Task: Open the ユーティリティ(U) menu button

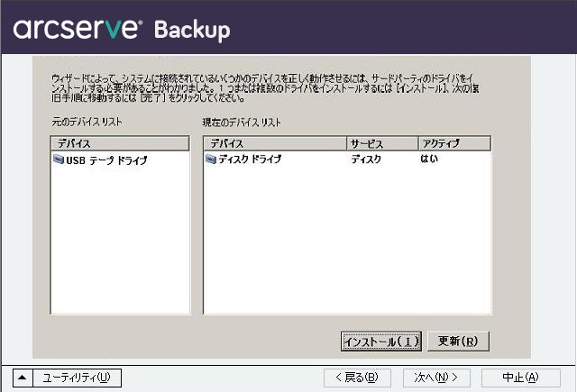Action: click(77, 378)
